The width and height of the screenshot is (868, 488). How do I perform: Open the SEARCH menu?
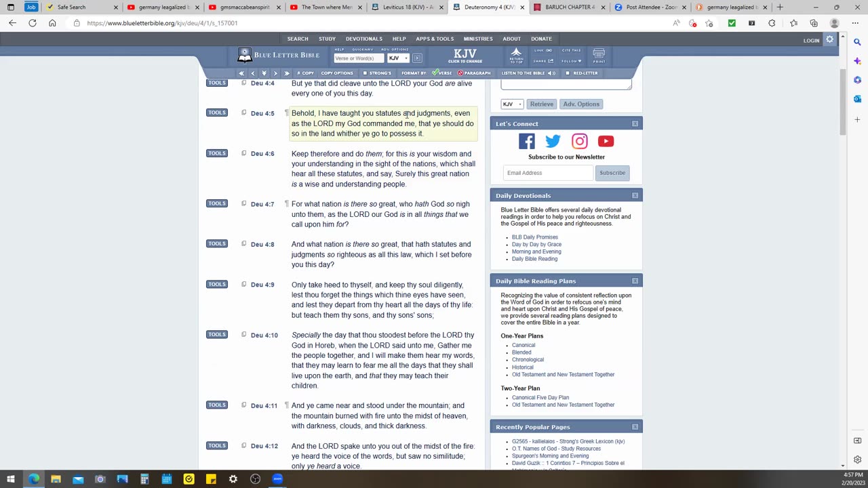(298, 39)
